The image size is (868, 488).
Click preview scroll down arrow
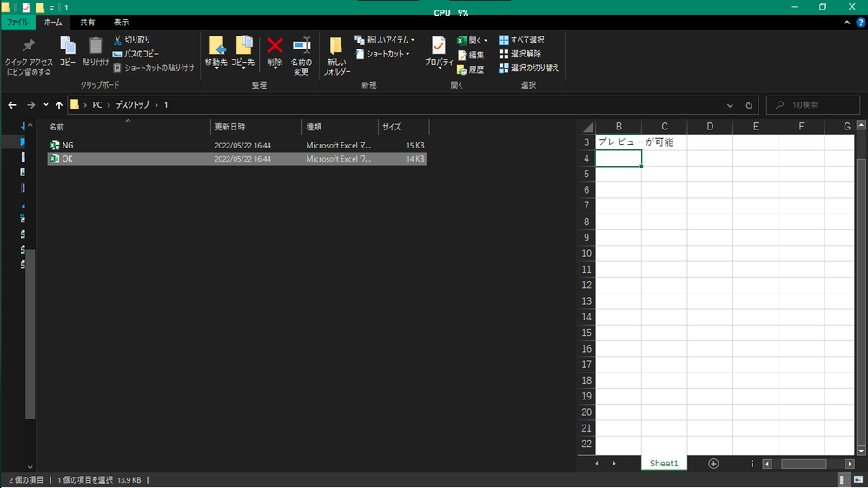(x=861, y=451)
